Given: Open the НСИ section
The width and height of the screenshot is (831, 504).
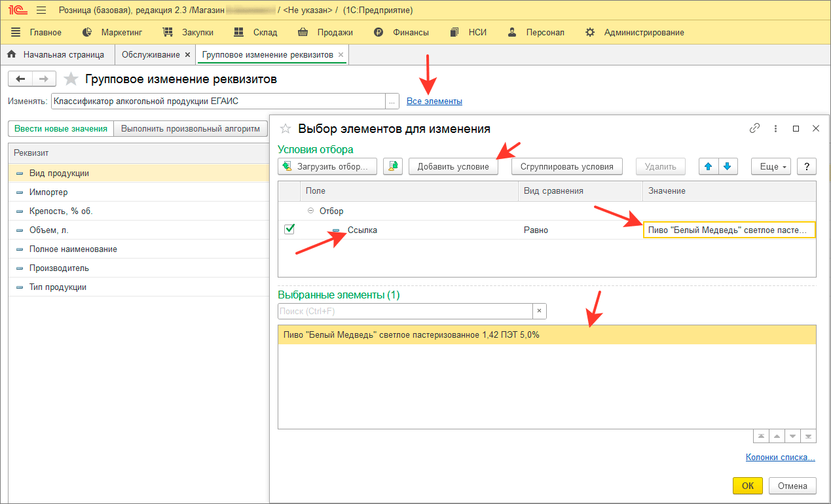Looking at the screenshot, I should coord(469,32).
